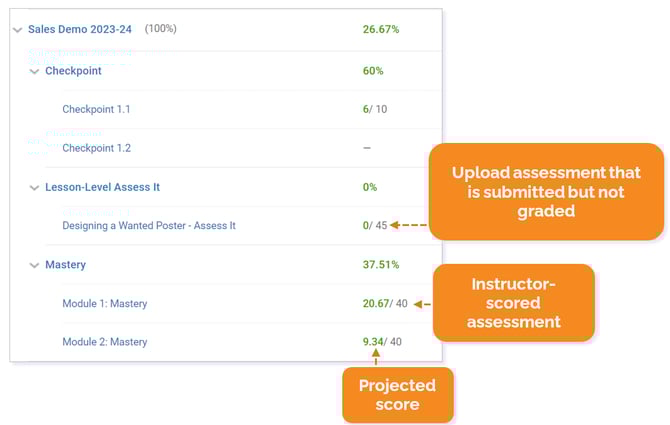The height and width of the screenshot is (425, 670).
Task: Click the 26.67% overall course score
Action: tap(380, 30)
